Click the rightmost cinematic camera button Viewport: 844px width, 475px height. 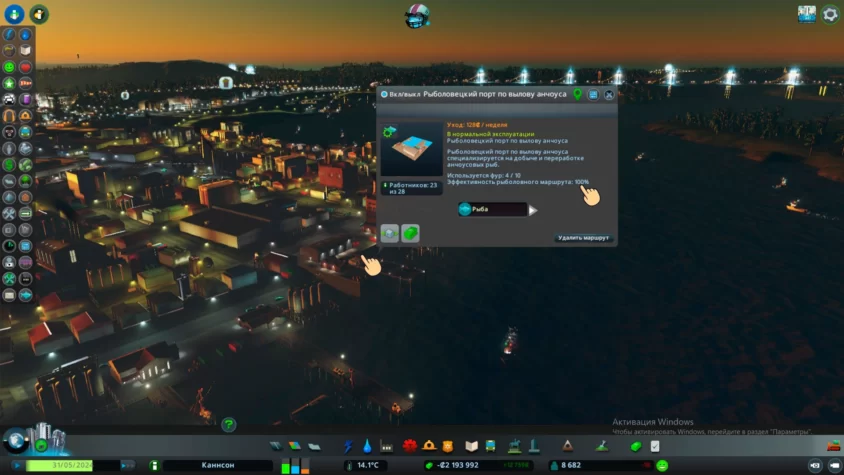[834, 465]
